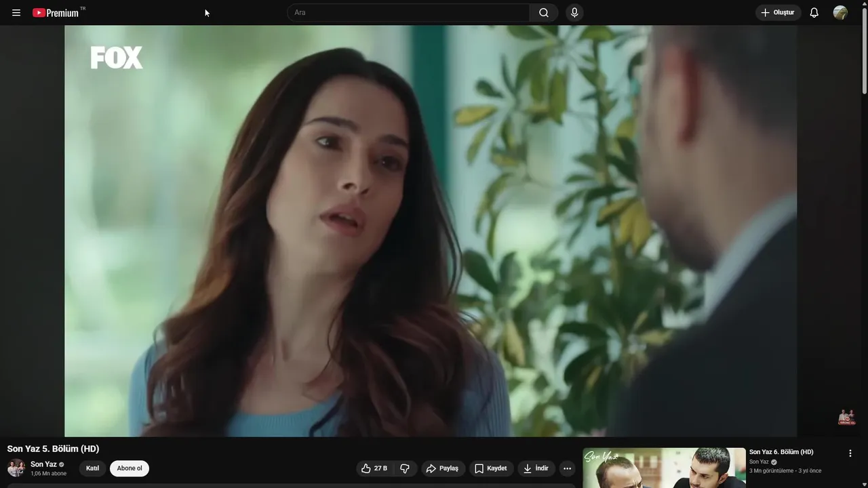
Task: Open the Oluştur create button
Action: pos(778,13)
